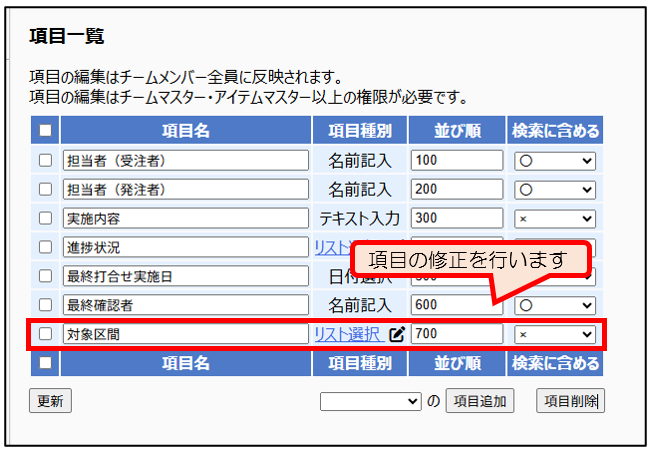Click the edit icon next to リスト選択 in 対象区間 row
Screen dimensions: 650x457
click(396, 334)
